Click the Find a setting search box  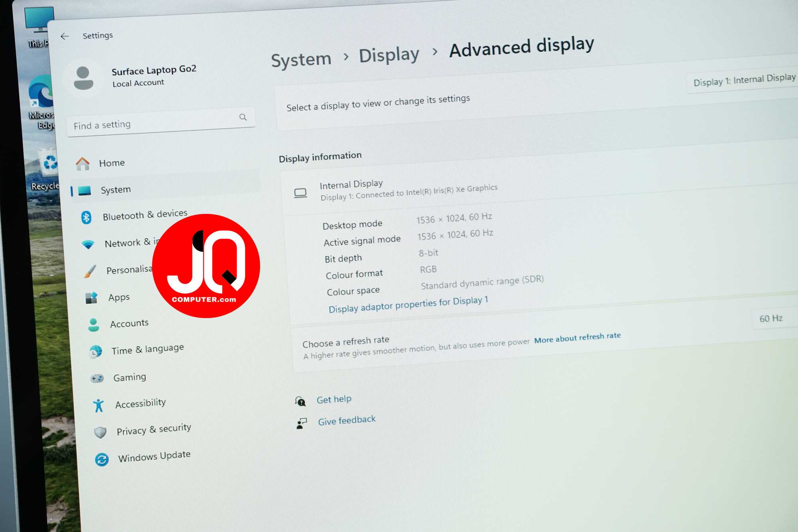pos(160,122)
